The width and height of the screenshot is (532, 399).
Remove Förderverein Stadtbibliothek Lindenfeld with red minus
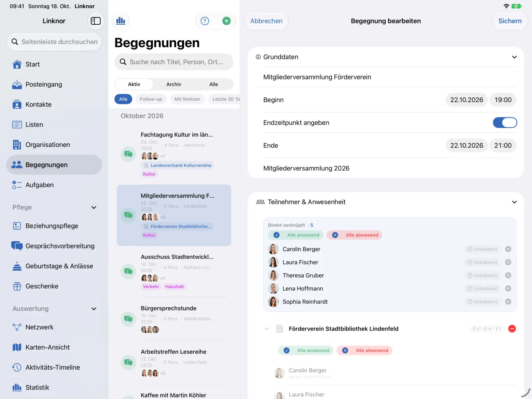point(512,329)
